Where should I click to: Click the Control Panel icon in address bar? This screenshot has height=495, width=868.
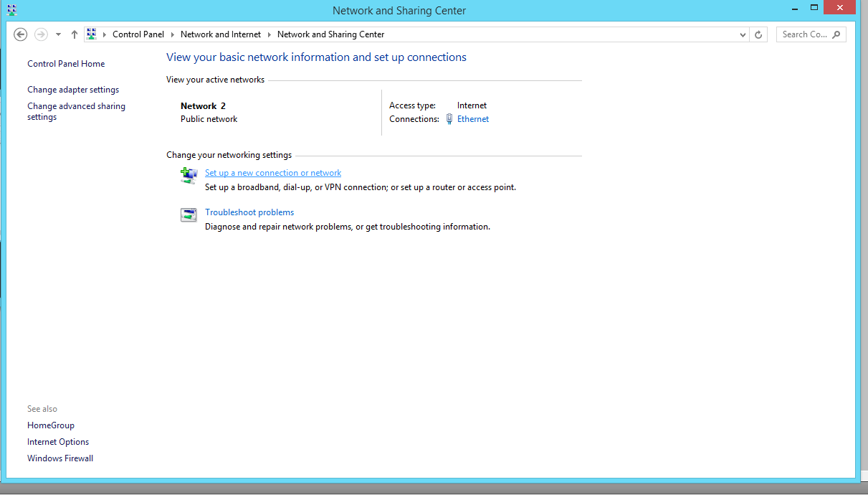tap(92, 34)
